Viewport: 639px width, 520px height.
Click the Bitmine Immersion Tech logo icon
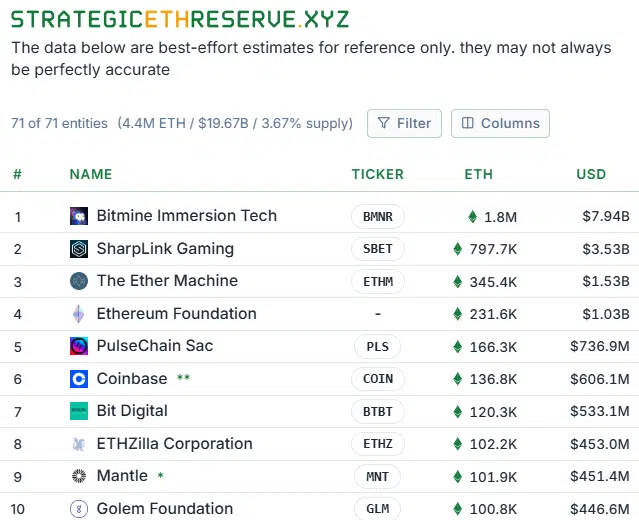click(x=79, y=216)
